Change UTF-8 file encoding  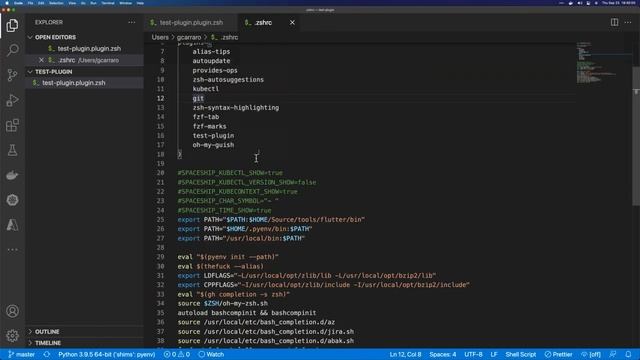click(473, 354)
